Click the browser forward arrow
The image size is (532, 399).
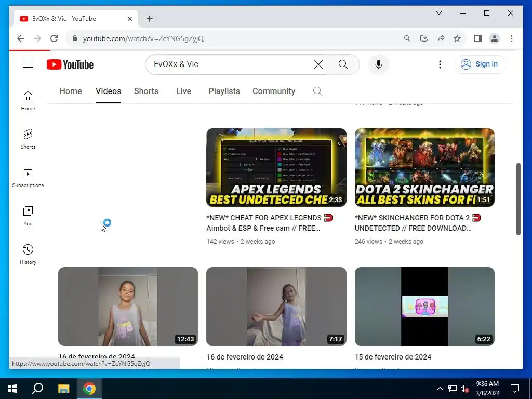pyautogui.click(x=37, y=38)
